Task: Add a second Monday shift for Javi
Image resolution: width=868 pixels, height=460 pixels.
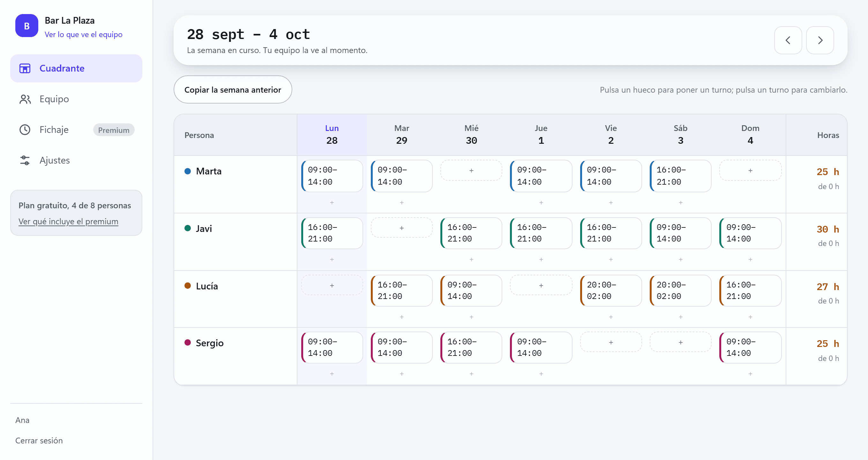Action: 332,259
